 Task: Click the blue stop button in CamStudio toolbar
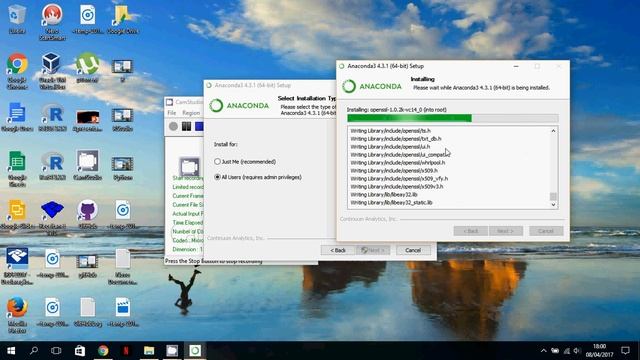click(199, 127)
